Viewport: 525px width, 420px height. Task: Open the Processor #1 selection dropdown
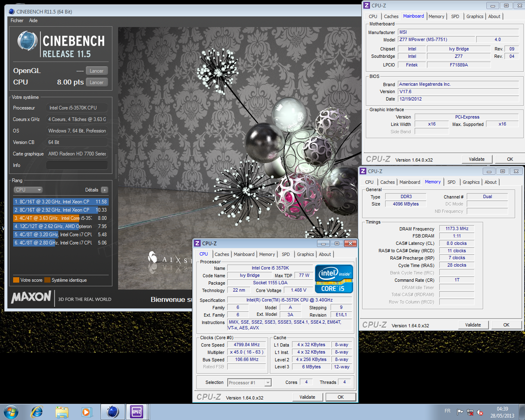[249, 383]
